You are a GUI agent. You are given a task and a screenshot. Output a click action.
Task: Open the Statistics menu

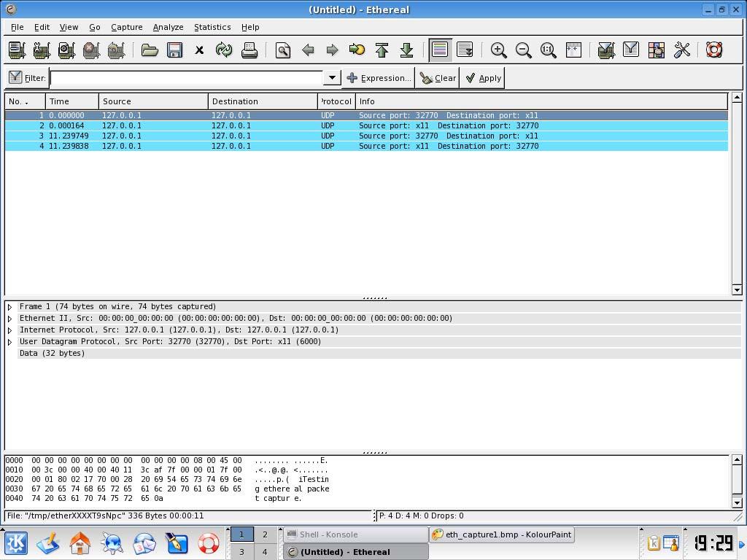212,27
